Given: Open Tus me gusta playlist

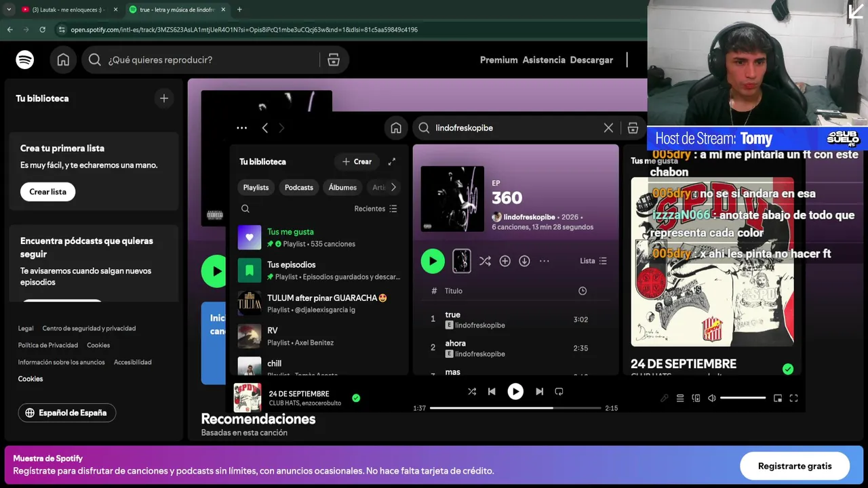Looking at the screenshot, I should point(319,237).
